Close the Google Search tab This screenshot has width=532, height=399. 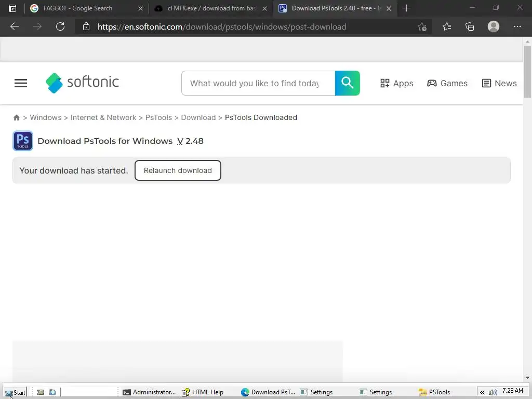click(140, 8)
